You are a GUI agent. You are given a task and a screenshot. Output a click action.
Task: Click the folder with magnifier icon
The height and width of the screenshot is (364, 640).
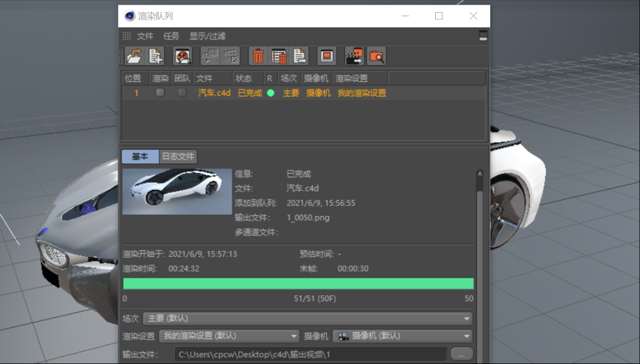(376, 56)
